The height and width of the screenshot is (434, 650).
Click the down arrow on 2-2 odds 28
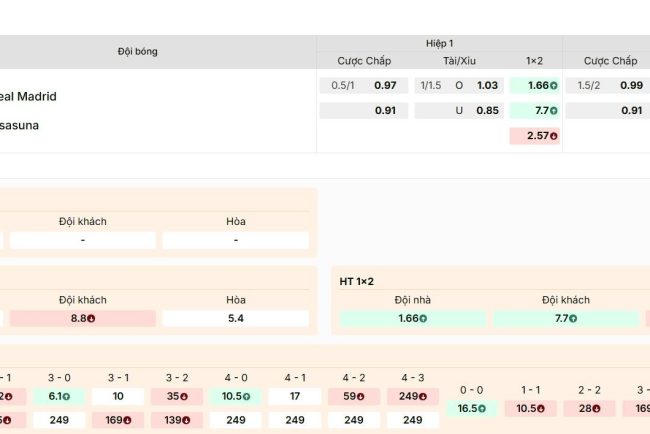(x=599, y=408)
